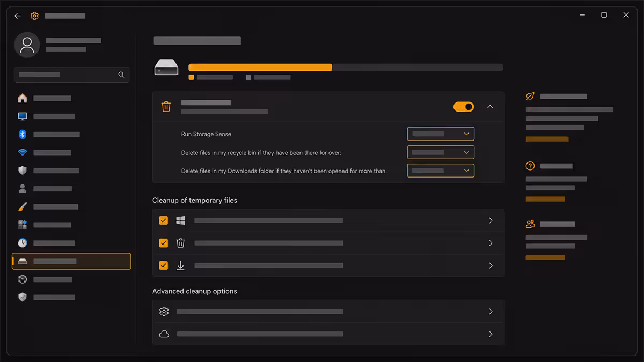Click the people feedback icon in right panel
This screenshot has width=644, height=362.
click(530, 224)
